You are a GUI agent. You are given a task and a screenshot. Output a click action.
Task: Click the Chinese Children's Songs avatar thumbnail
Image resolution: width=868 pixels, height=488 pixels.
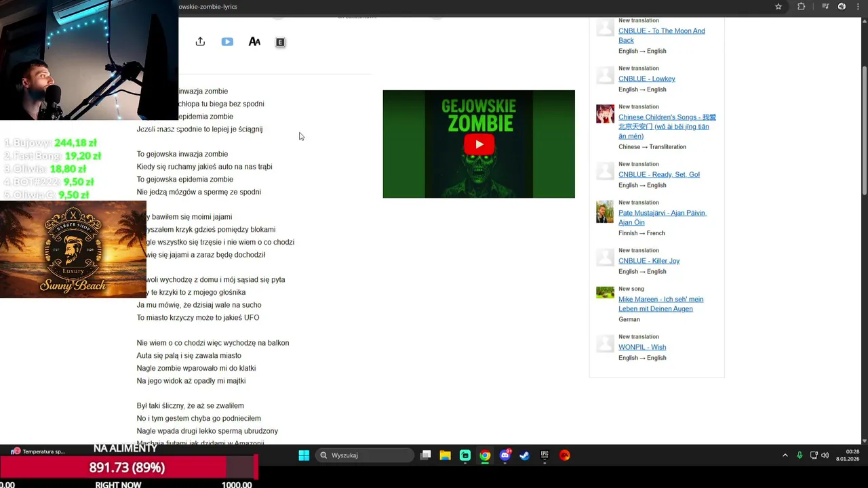[x=605, y=114]
